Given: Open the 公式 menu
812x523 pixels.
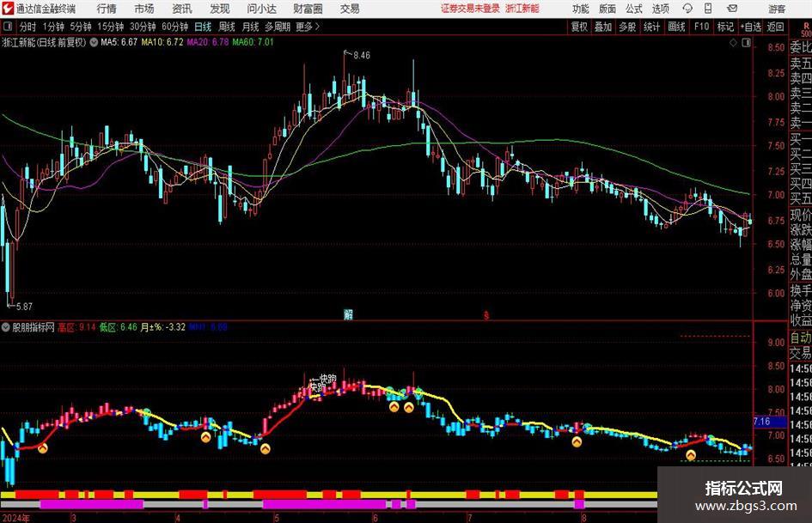Looking at the screenshot, I should [x=634, y=9].
